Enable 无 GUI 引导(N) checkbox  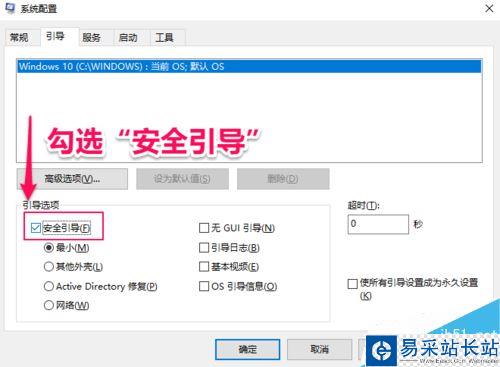click(x=204, y=228)
